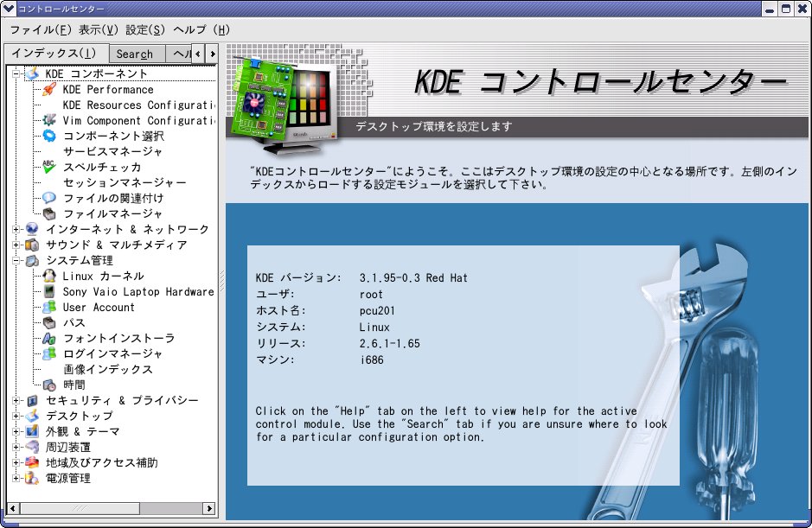Expand the 周辺装置 tree node
Screen dimensions: 812x528
(16, 448)
